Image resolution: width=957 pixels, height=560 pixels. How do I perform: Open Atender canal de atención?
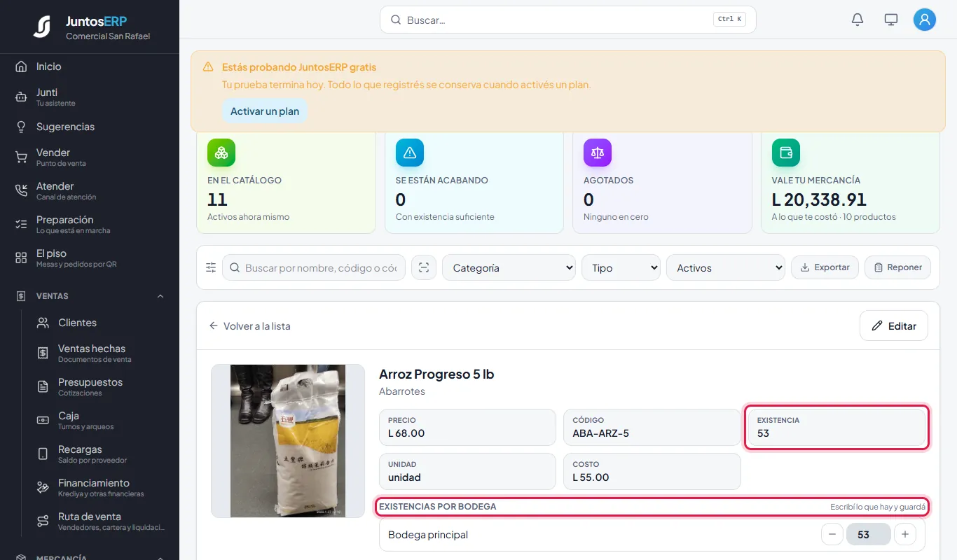pos(90,190)
